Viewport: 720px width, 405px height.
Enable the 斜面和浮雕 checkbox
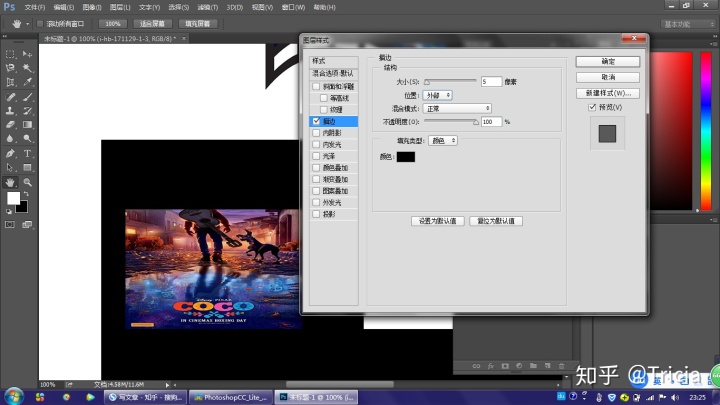click(x=316, y=86)
